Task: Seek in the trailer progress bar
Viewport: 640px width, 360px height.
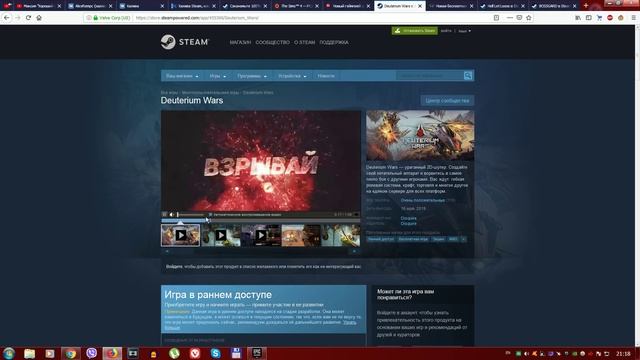Action: tap(260, 221)
